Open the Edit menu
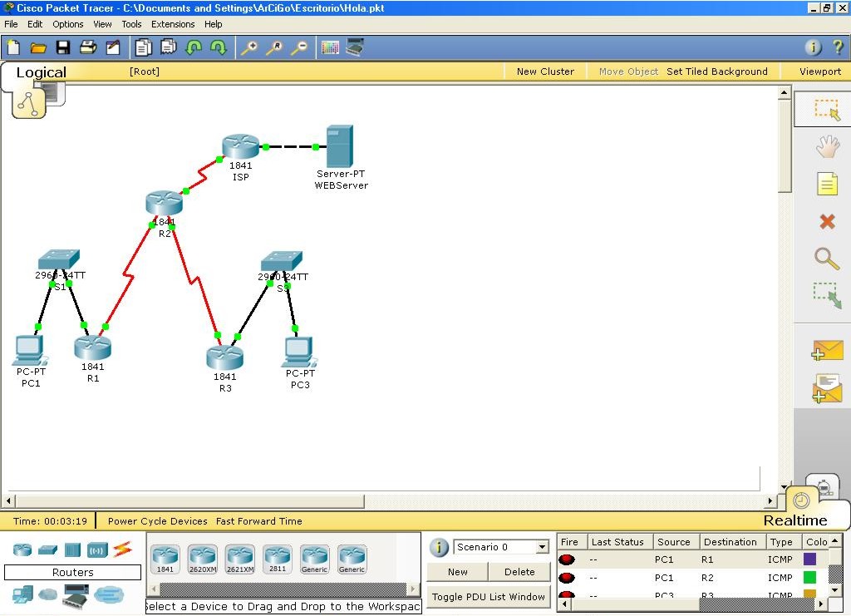 pyautogui.click(x=35, y=24)
